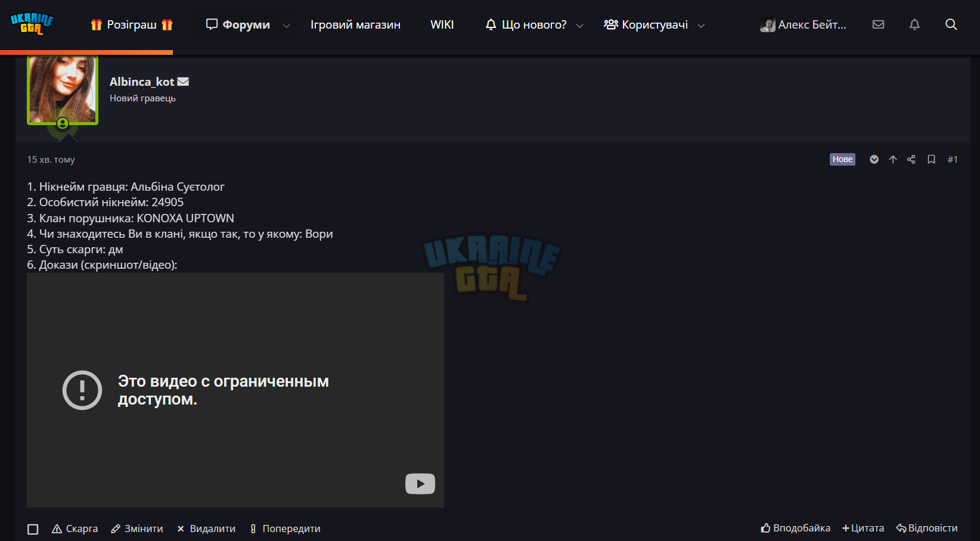Click the text line Клан порушника: KONOXA UPTOWN

[131, 218]
